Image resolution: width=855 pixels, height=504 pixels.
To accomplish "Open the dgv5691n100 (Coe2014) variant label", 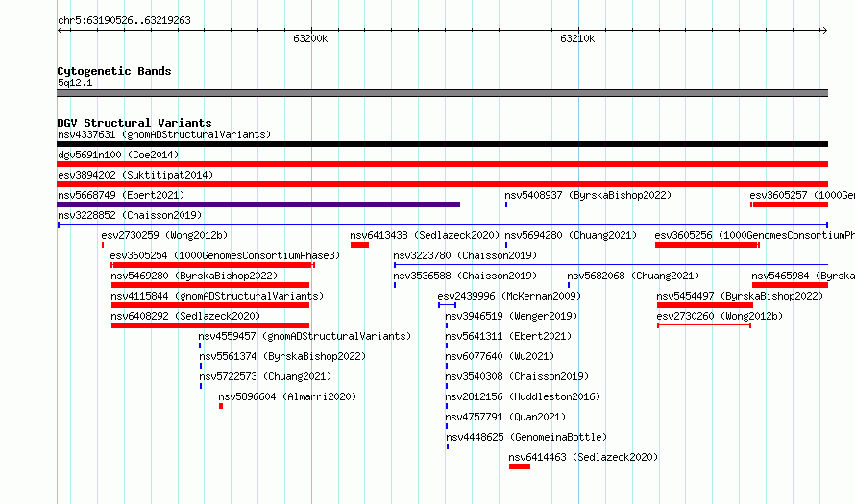I will 118,155.
